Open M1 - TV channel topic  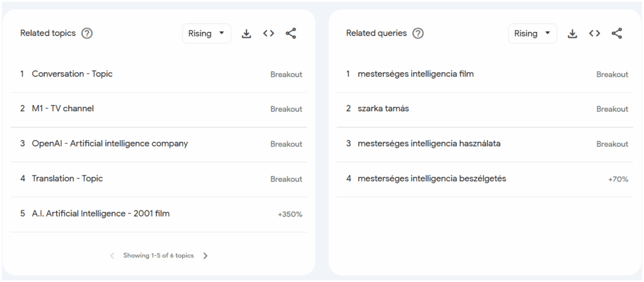(158, 109)
